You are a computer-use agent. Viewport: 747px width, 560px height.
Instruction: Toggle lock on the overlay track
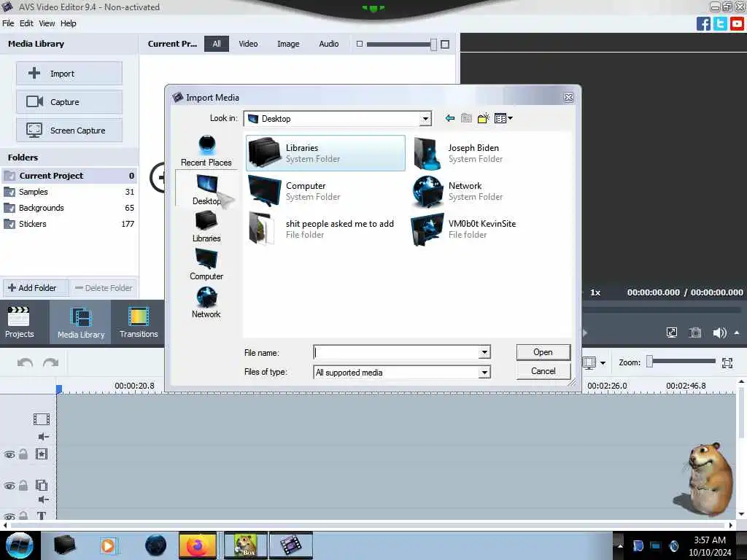(x=23, y=486)
